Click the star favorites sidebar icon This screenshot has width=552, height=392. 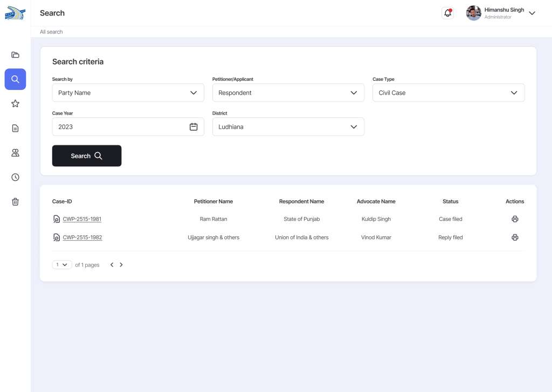coord(15,103)
